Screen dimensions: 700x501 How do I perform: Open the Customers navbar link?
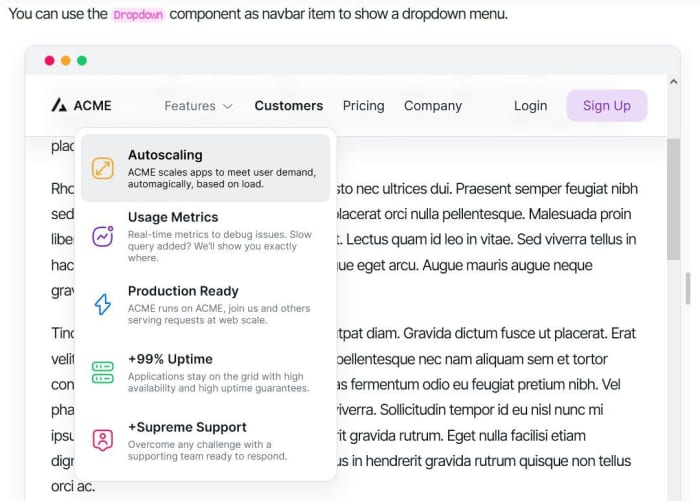point(289,106)
